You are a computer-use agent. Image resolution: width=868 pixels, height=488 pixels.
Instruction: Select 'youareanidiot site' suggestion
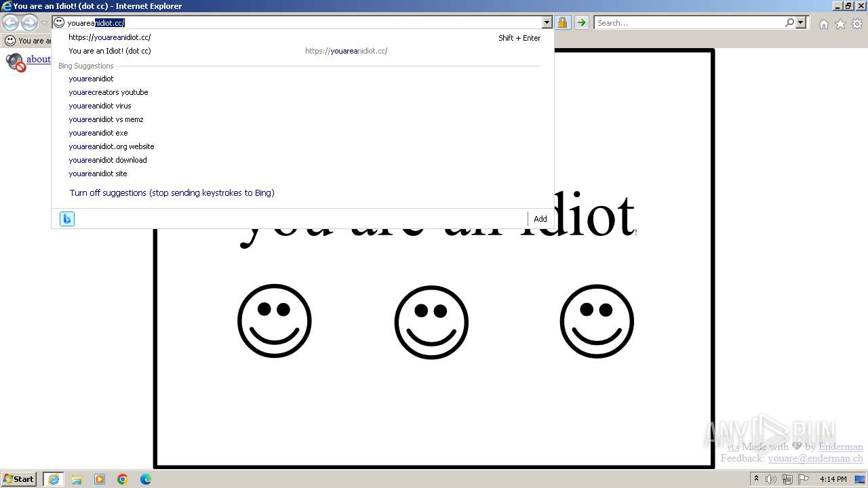pos(302,174)
